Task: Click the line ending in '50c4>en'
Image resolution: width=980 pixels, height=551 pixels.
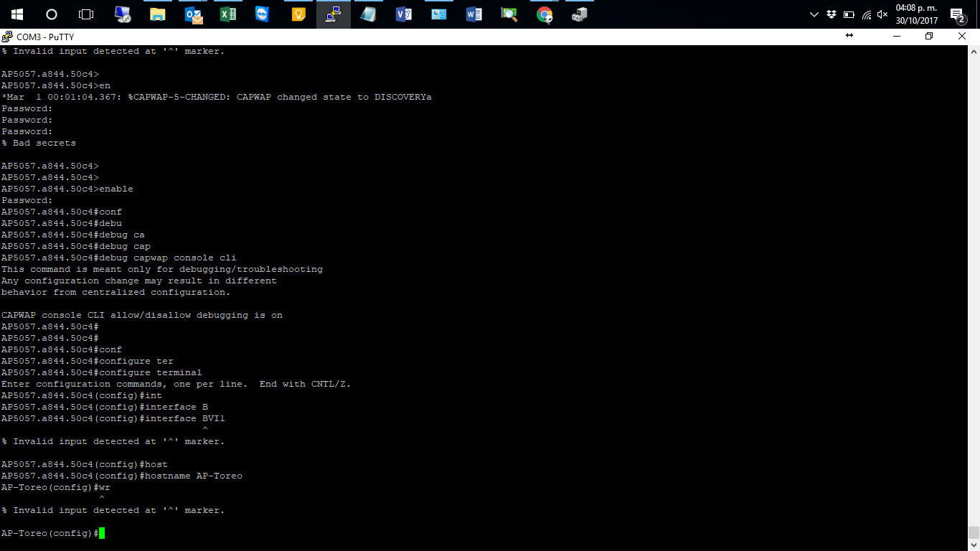Action: point(56,85)
